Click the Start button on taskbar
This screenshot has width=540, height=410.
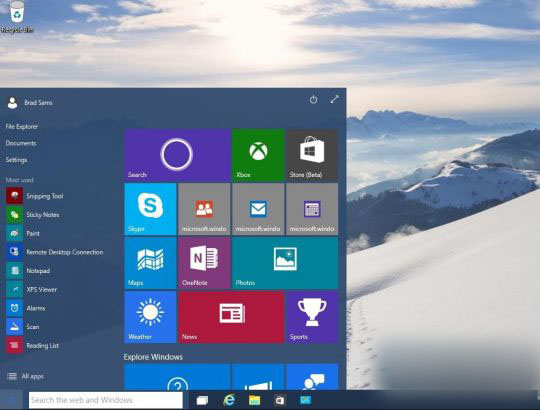tap(11, 400)
